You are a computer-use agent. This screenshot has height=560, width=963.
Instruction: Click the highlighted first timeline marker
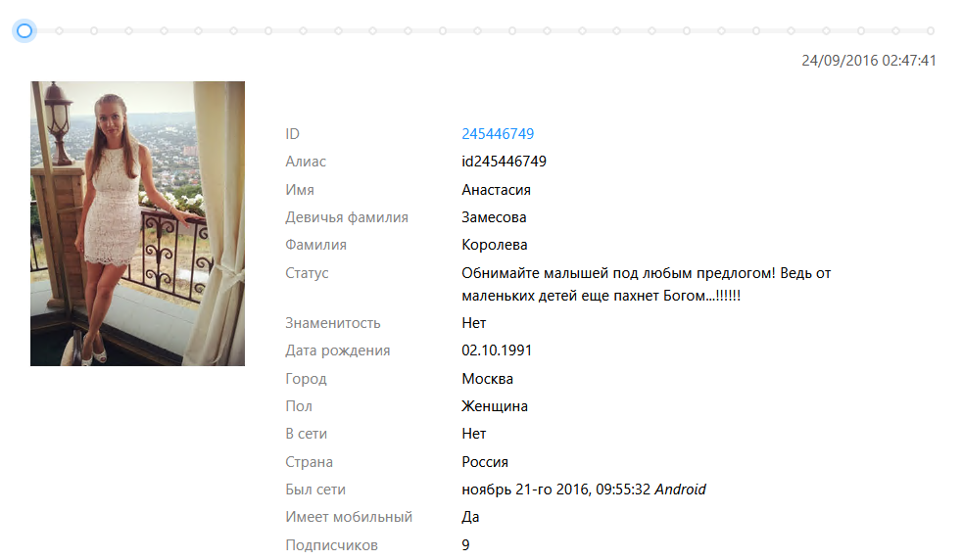click(x=24, y=30)
